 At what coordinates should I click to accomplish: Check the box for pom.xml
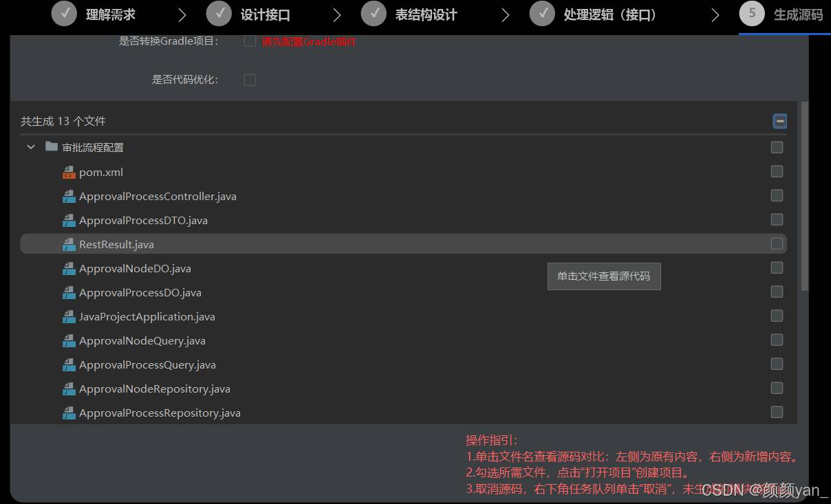[x=777, y=171]
